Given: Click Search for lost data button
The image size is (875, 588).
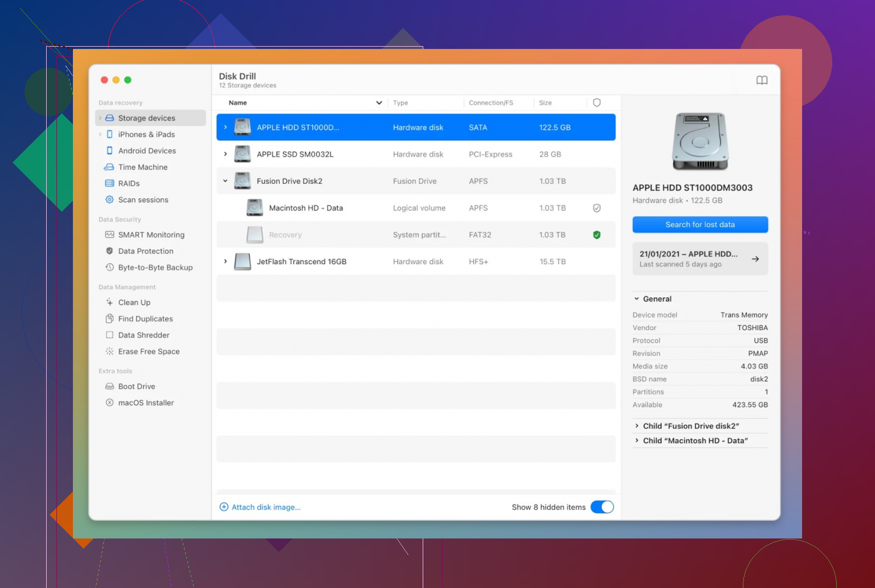Looking at the screenshot, I should [x=700, y=225].
